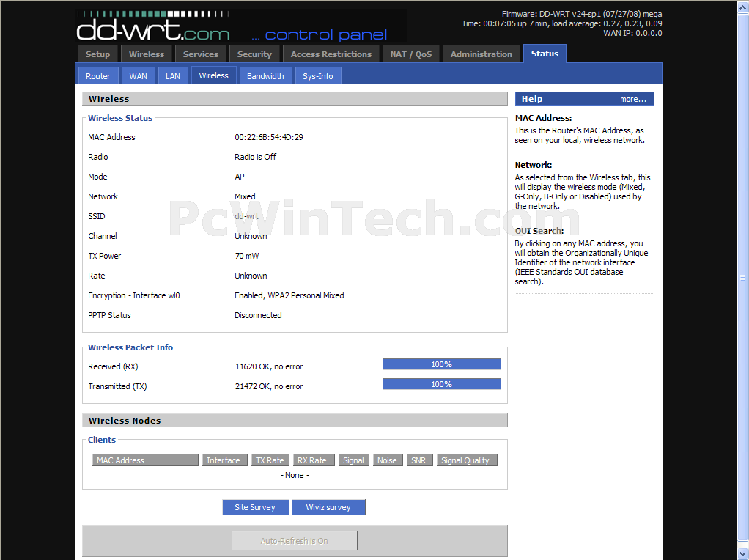Screen dimensions: 749x560
Task: Open the Bandwidth sub-tab
Action: pyautogui.click(x=265, y=76)
